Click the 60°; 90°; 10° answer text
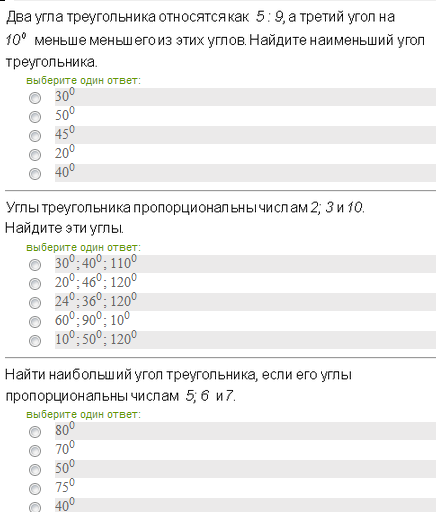The height and width of the screenshot is (514, 436). [x=92, y=319]
